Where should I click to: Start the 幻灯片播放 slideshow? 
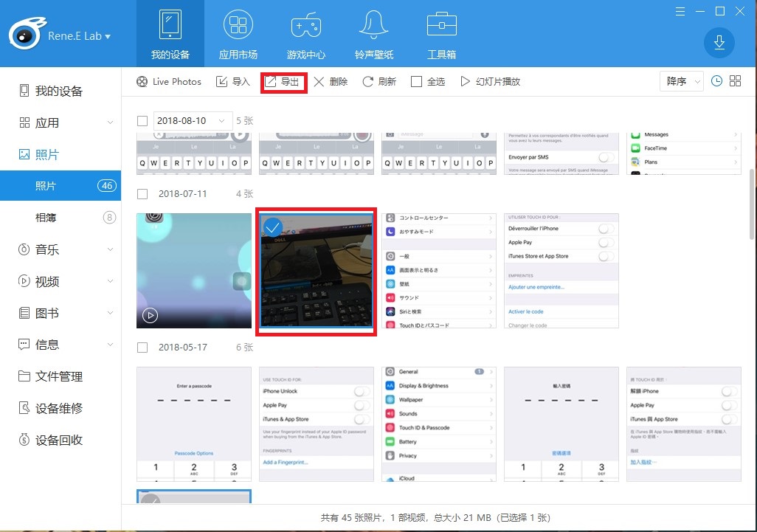click(x=490, y=82)
